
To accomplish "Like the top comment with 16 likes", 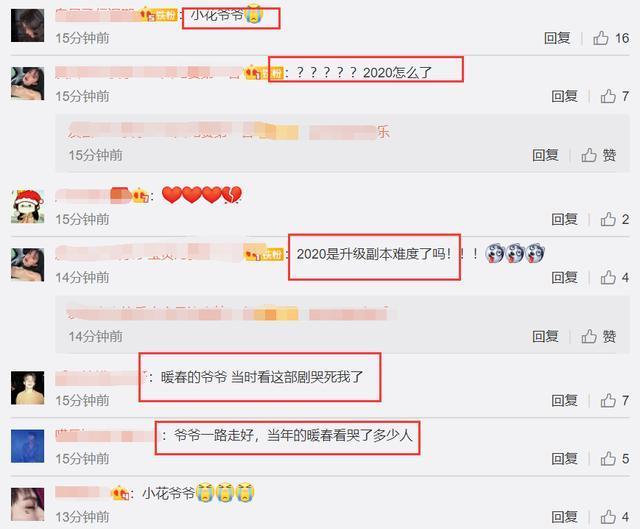I will point(611,38).
